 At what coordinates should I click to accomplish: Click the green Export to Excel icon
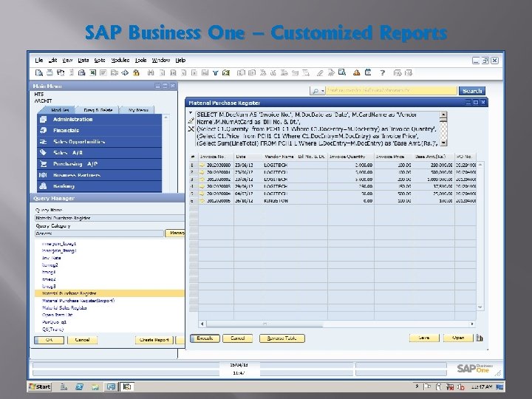(92, 72)
